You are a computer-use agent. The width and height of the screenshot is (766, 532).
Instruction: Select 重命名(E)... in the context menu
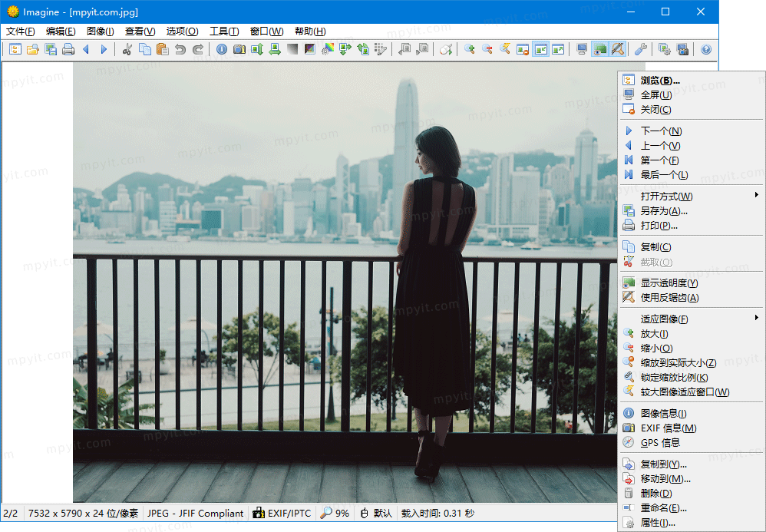tap(691, 508)
